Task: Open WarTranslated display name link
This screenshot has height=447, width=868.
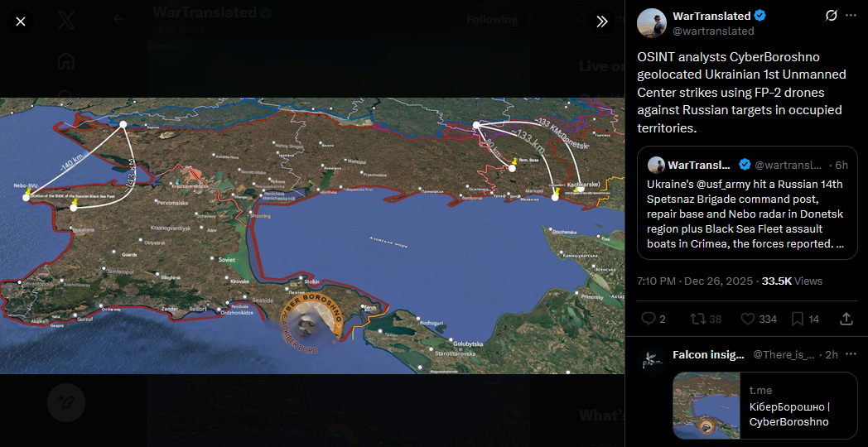Action: [x=711, y=16]
